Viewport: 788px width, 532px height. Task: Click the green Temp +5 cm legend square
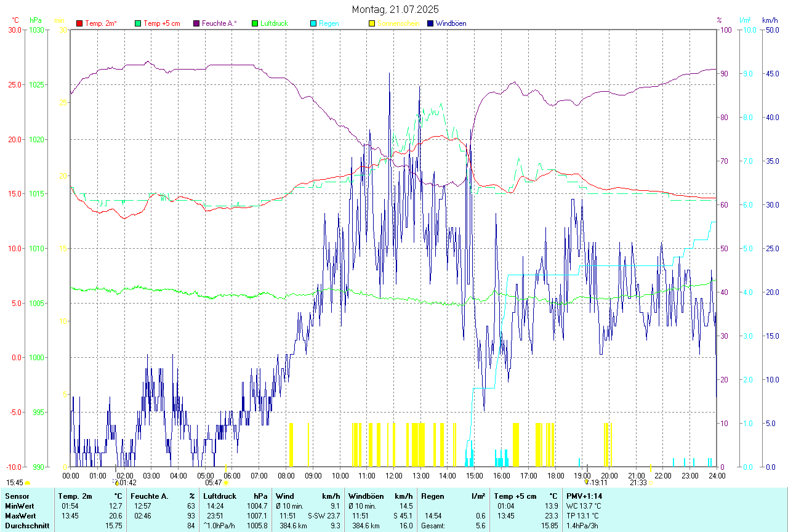click(138, 23)
